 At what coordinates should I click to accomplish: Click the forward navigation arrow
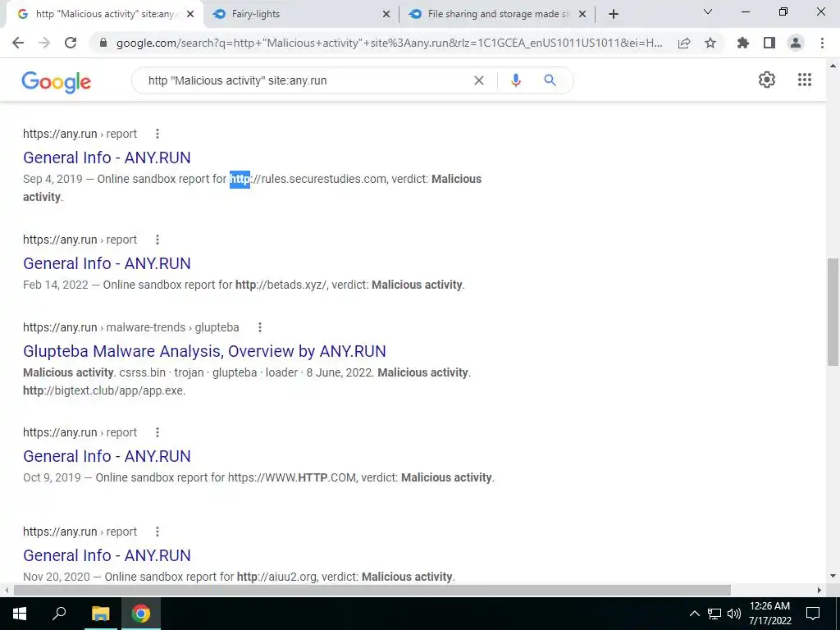coord(44,43)
